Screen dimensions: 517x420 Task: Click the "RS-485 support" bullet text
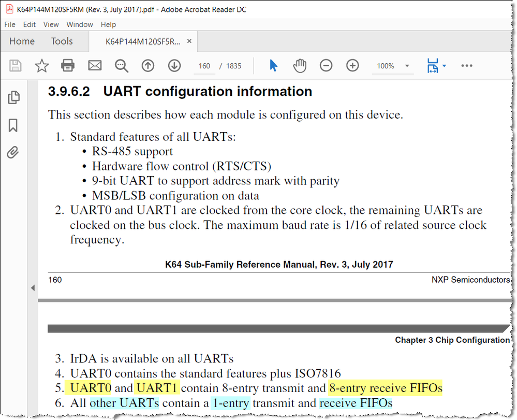tap(132, 151)
